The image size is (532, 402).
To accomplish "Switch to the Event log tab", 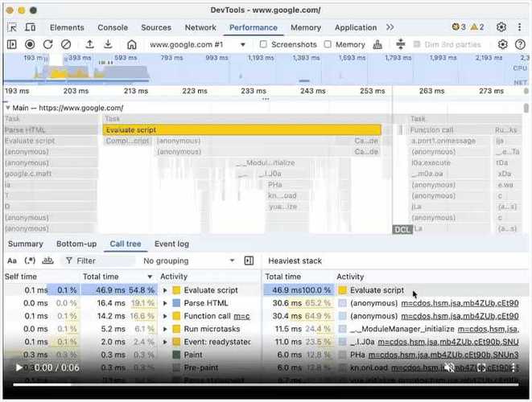I will click(171, 244).
